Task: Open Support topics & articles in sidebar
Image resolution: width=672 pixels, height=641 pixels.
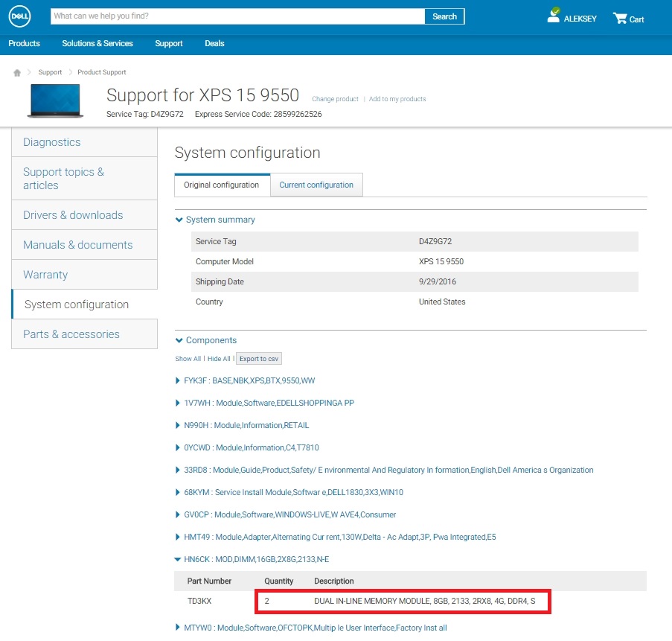Action: tap(84, 179)
